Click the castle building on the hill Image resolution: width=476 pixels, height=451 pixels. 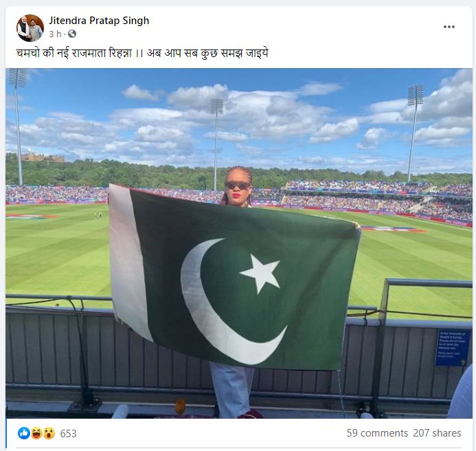tap(43, 157)
